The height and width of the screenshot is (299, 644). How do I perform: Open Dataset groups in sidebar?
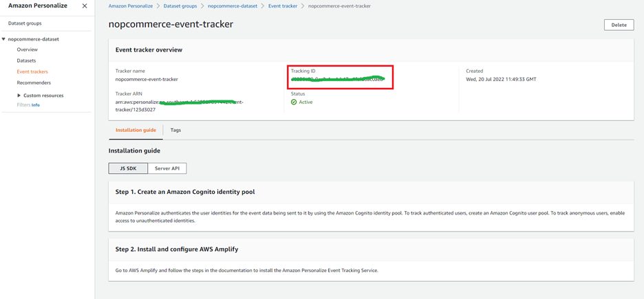25,23
